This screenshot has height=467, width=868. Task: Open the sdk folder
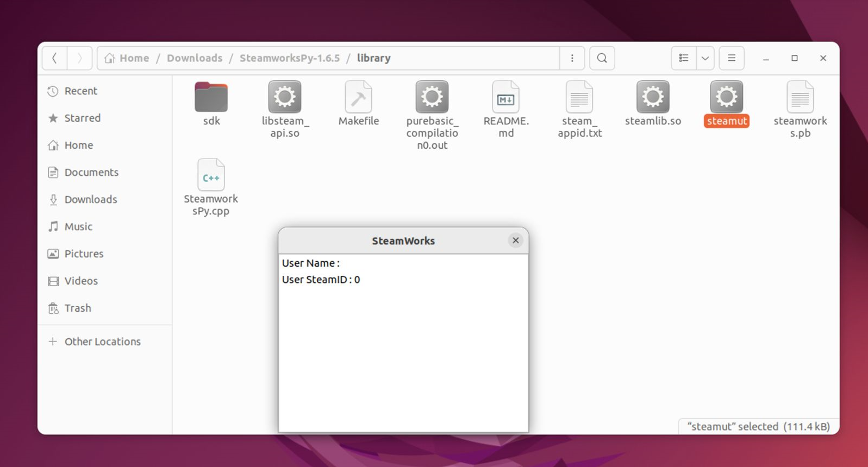tap(211, 97)
